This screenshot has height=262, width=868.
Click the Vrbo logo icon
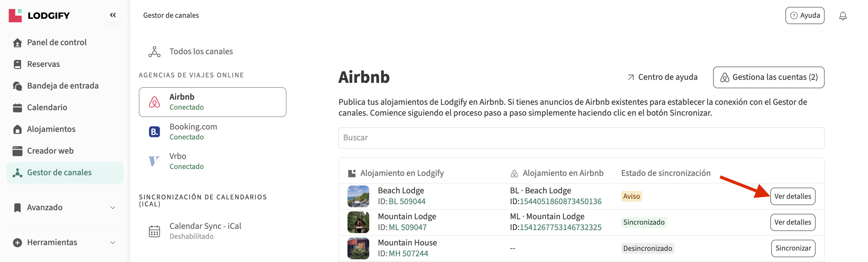tap(154, 161)
